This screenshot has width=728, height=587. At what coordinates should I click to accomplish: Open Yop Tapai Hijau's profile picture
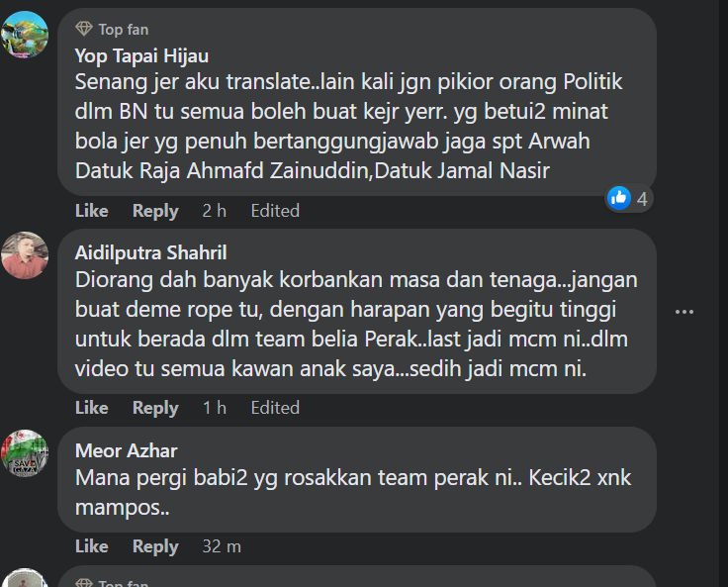(25, 35)
